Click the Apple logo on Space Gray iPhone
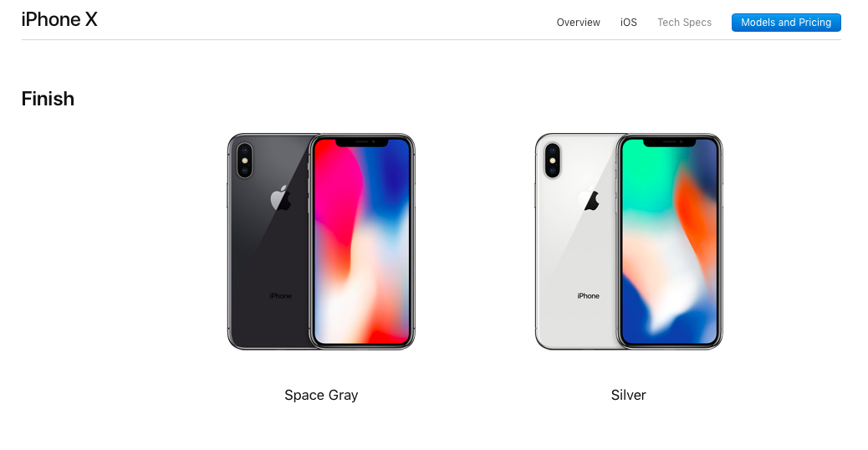 [281, 198]
